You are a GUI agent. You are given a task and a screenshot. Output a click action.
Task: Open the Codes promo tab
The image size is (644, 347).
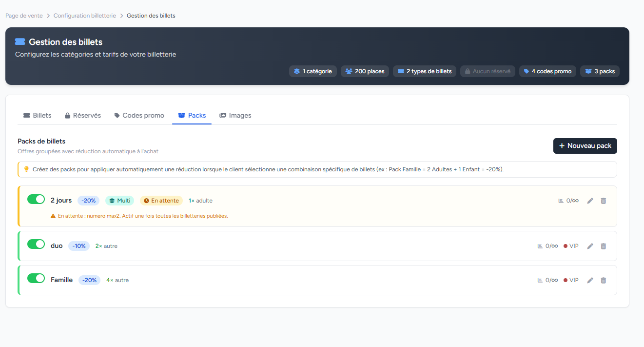point(139,116)
